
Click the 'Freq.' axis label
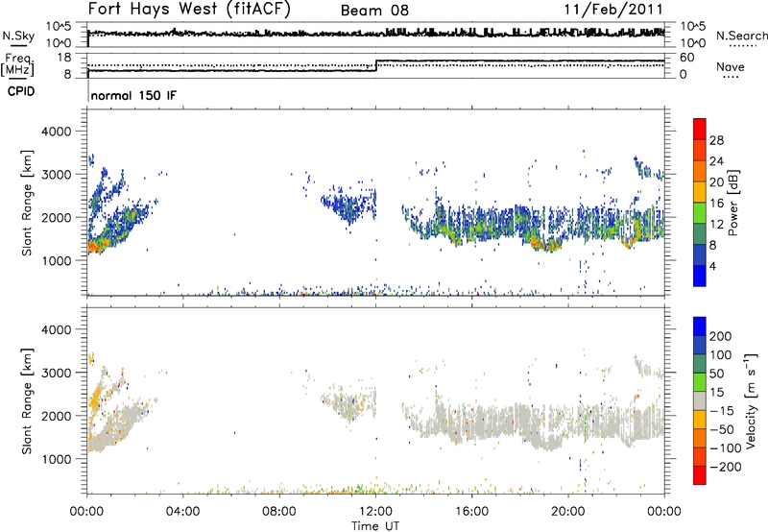(x=19, y=59)
